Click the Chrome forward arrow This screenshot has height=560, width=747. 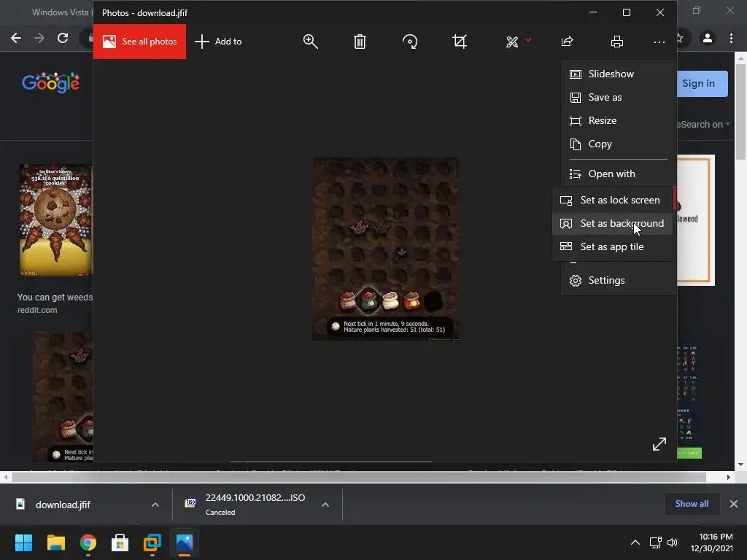[x=39, y=38]
